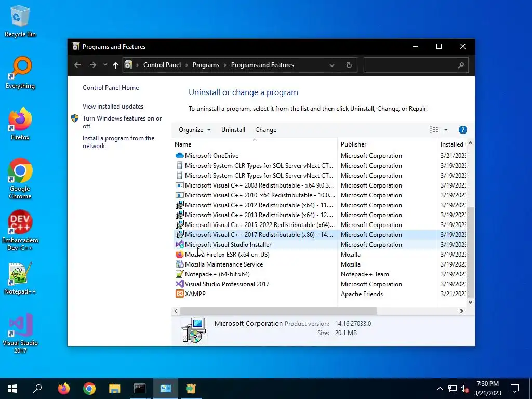Viewport: 532px width, 399px height.
Task: Click the XAMPP orange icon in the list
Action: tap(179, 294)
